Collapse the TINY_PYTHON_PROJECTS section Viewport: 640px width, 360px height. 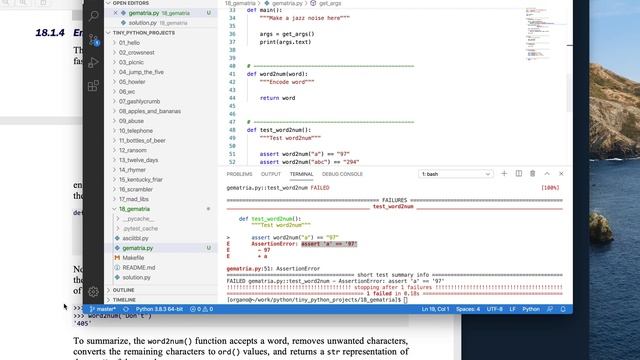(x=161, y=33)
